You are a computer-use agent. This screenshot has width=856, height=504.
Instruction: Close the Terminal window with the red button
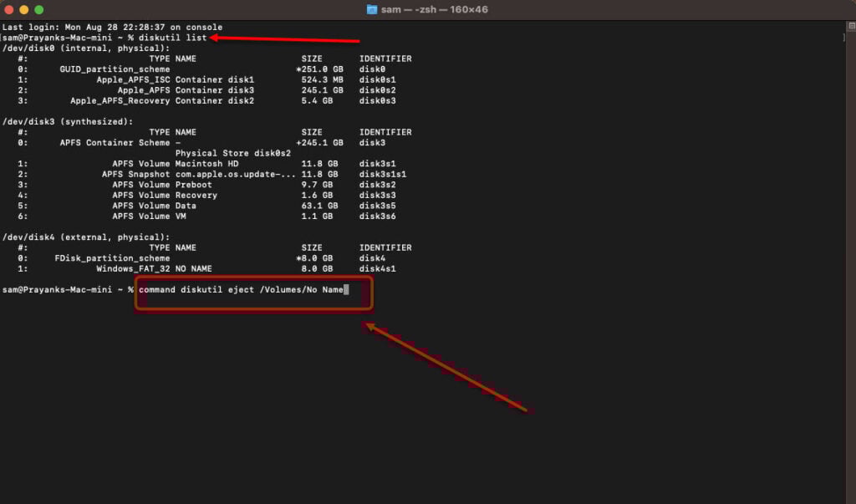tap(8, 9)
